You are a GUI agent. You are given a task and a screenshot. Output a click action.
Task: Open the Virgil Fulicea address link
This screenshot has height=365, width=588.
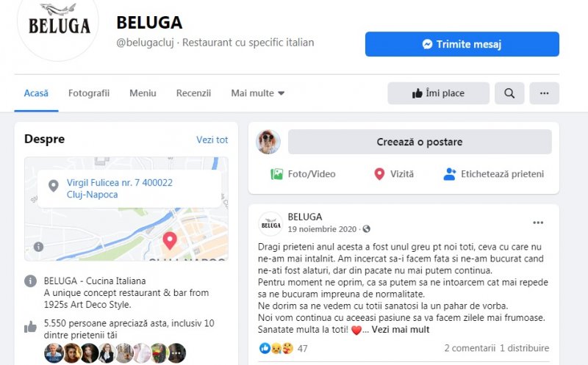[x=120, y=189]
